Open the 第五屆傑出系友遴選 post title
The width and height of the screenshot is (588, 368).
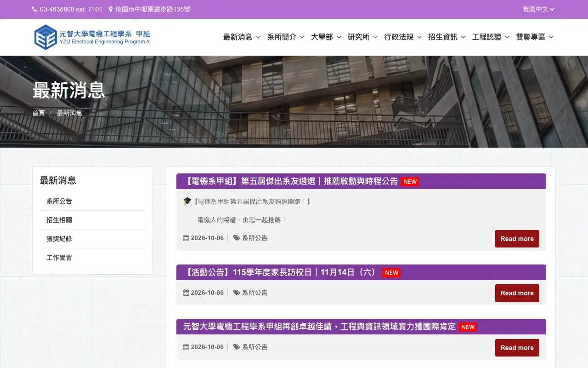coord(290,181)
